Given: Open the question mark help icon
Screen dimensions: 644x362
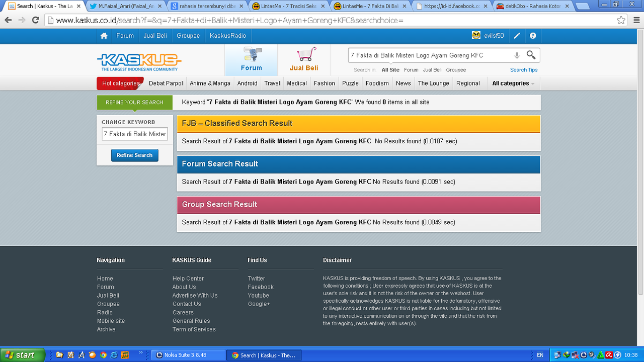Looking at the screenshot, I should coord(533,36).
